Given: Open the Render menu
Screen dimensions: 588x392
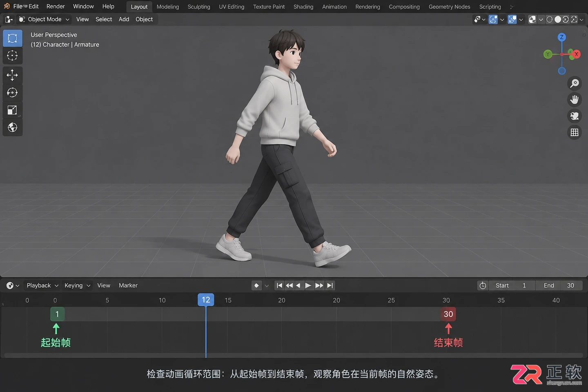Looking at the screenshot, I should pyautogui.click(x=56, y=6).
